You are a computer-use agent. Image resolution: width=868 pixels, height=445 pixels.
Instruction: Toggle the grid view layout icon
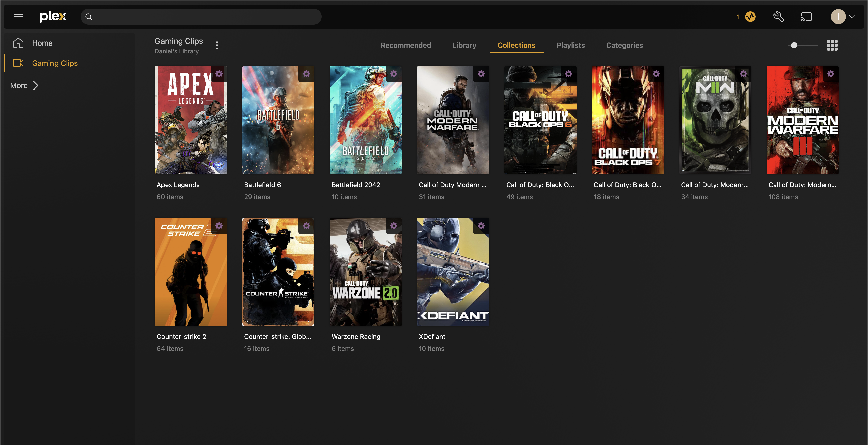[832, 45]
